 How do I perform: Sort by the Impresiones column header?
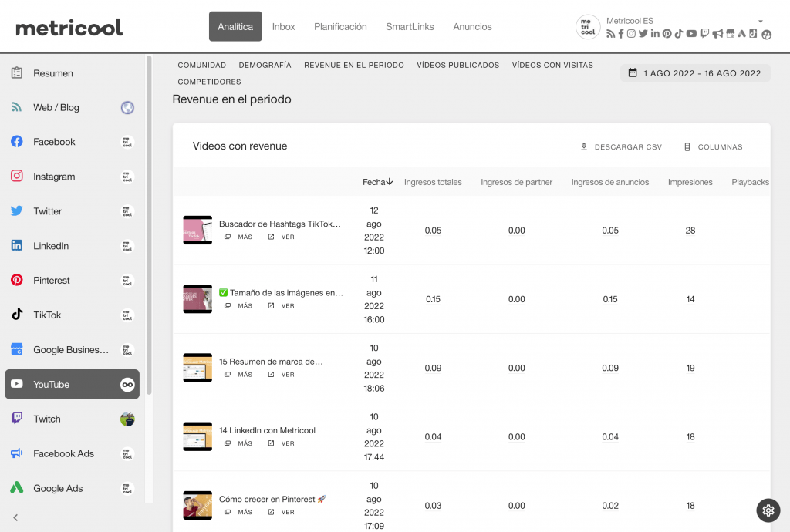coord(690,182)
